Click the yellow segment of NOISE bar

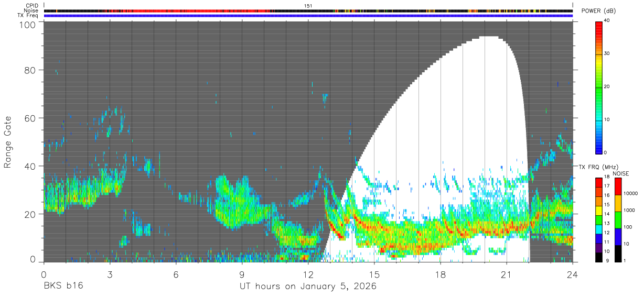point(618,203)
